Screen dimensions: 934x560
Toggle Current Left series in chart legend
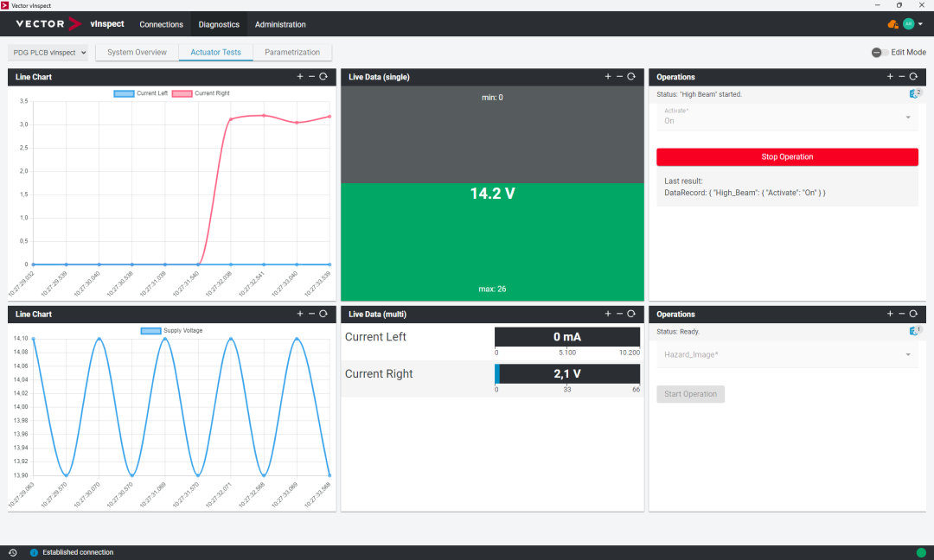point(141,93)
